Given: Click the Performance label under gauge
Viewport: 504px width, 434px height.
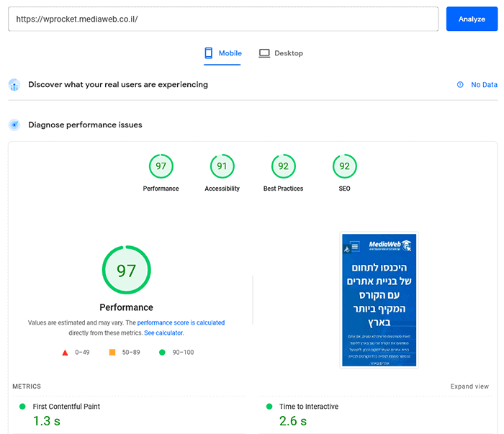Looking at the screenshot, I should 161,189.
